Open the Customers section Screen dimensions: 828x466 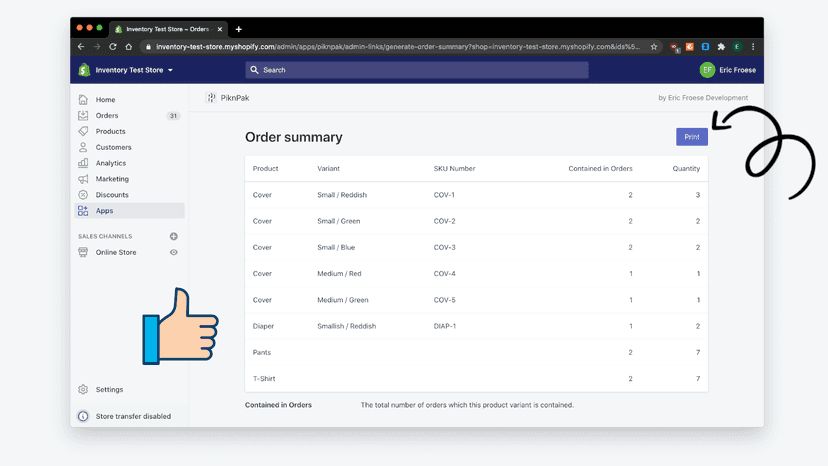114,147
